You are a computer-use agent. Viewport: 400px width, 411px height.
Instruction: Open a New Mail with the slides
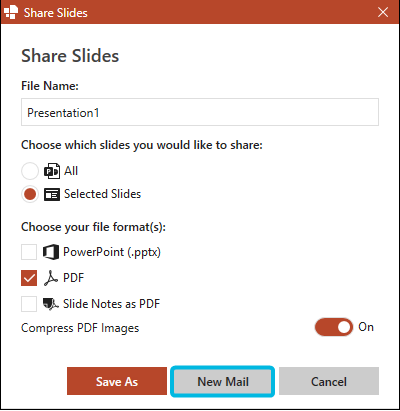(x=223, y=381)
